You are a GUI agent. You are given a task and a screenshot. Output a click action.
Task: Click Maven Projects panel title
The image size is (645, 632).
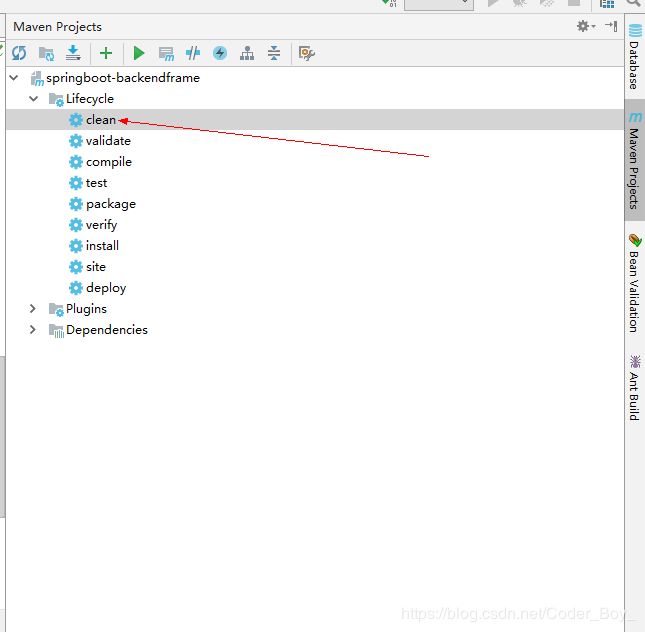(58, 27)
